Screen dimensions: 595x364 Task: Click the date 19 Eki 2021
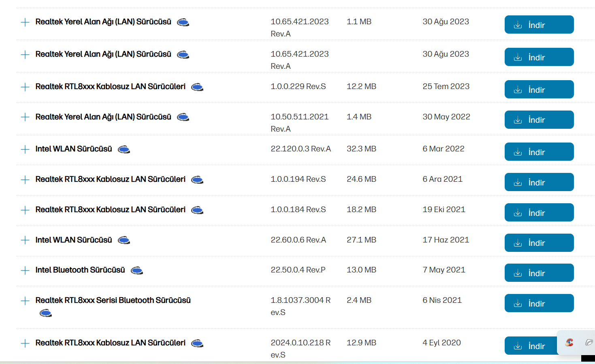point(444,210)
